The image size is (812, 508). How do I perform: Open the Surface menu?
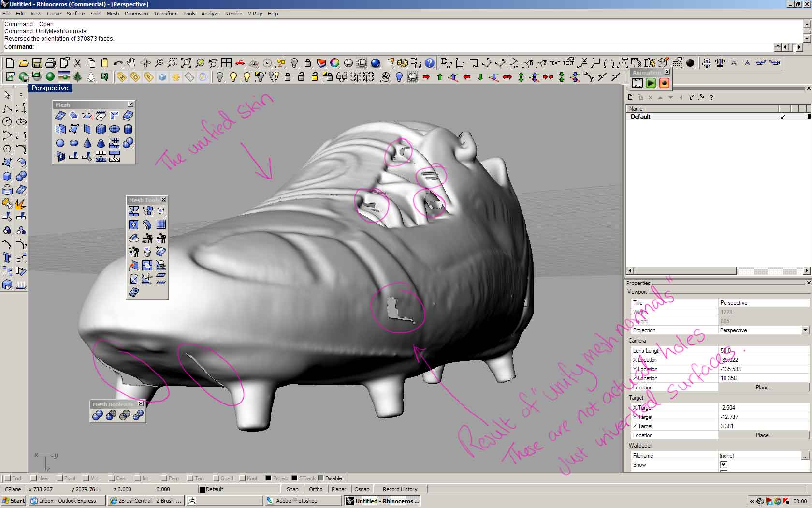(x=76, y=14)
